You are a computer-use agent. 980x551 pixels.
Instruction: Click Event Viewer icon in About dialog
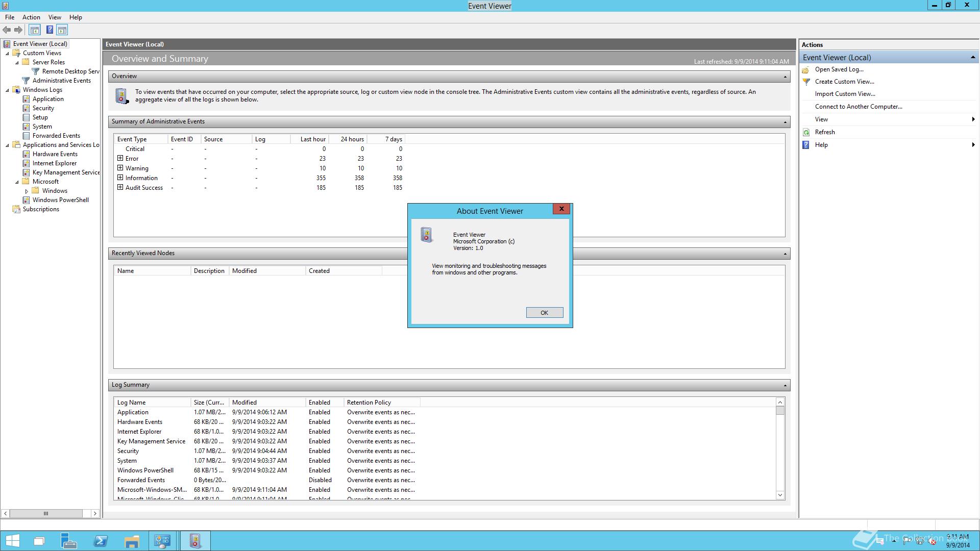(x=427, y=235)
